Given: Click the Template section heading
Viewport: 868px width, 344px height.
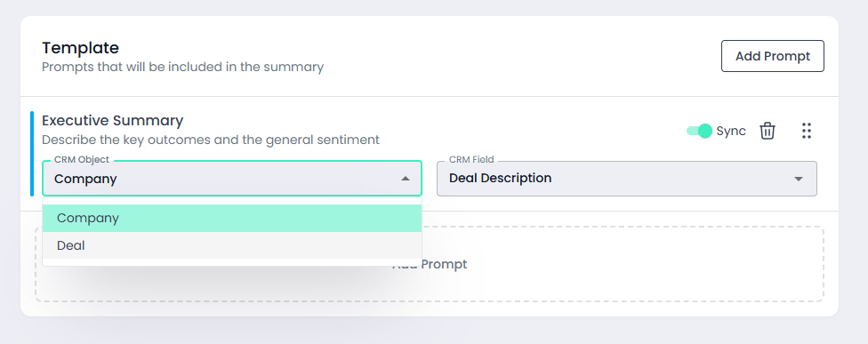Looking at the screenshot, I should click(80, 48).
